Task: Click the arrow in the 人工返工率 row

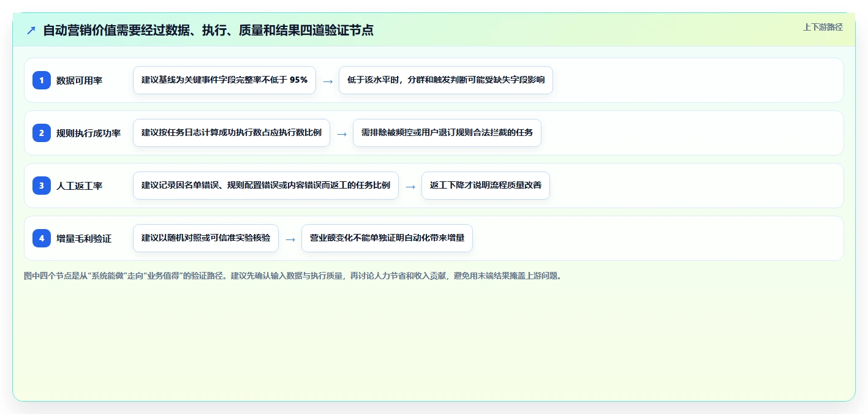Action: (x=410, y=186)
